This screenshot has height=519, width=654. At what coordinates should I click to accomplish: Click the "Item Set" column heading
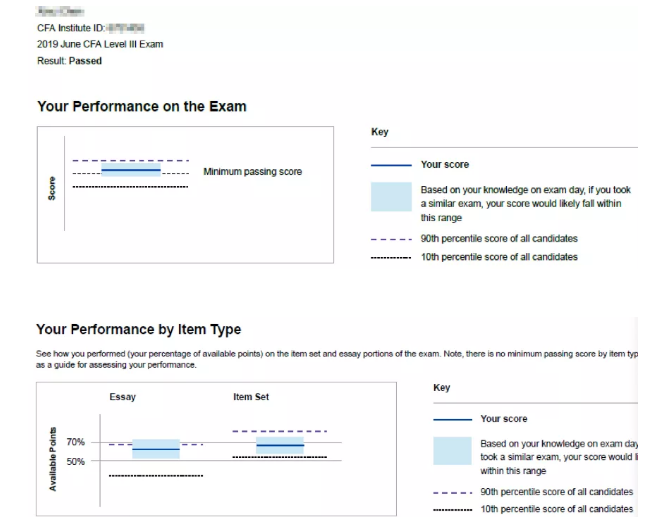(251, 397)
